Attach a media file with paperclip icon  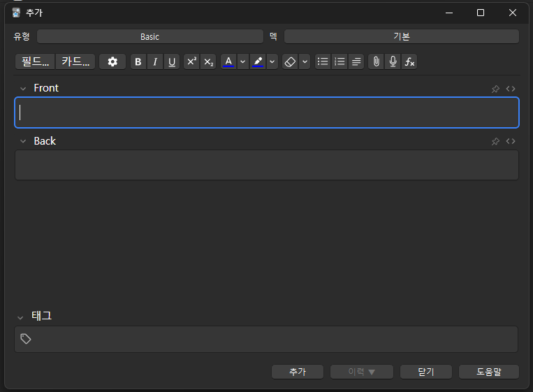[x=376, y=61]
